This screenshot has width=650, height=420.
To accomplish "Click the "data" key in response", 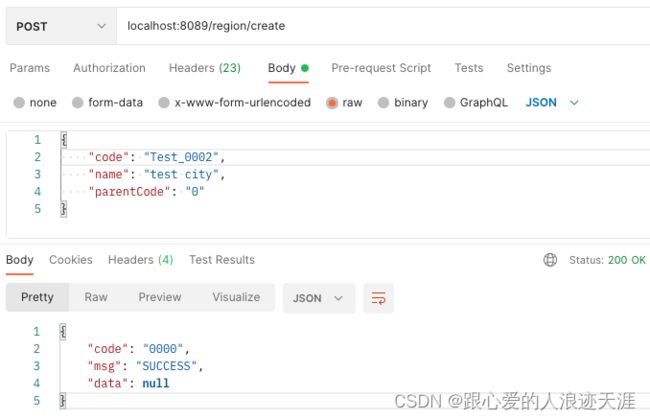I will 108,384.
